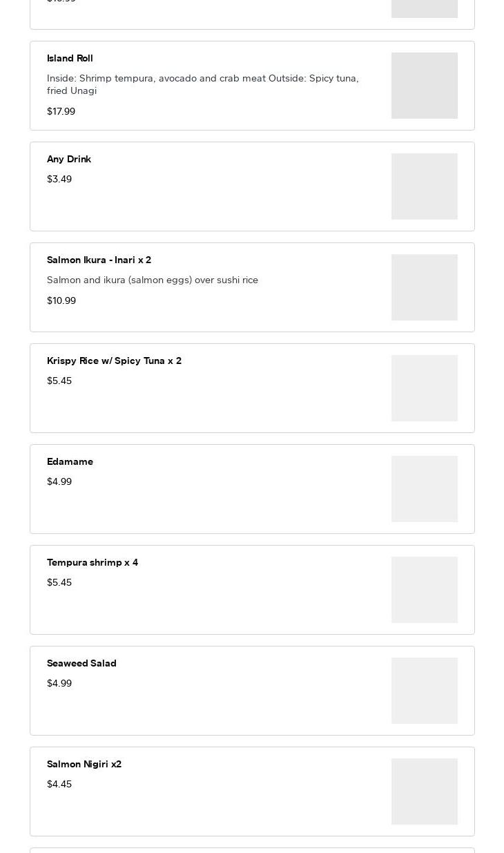Open the Edamame image thumbnail
This screenshot has width=504, height=853.
pos(424,489)
